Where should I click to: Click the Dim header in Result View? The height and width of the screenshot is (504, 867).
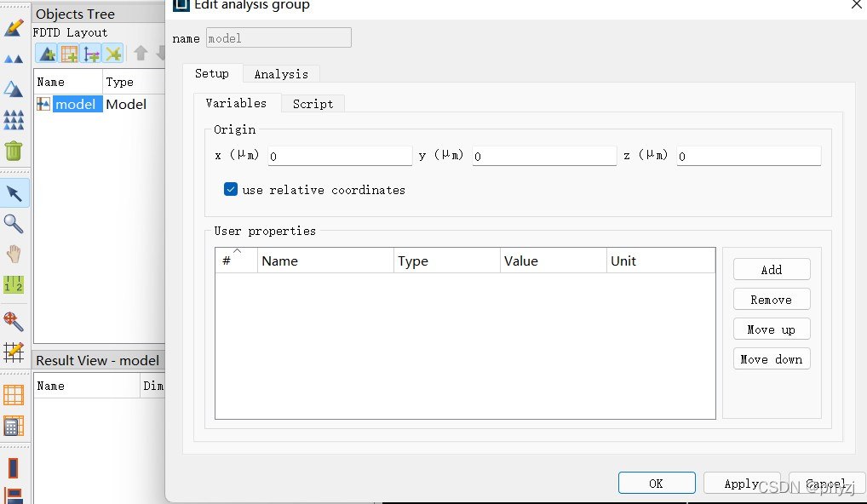pos(152,386)
